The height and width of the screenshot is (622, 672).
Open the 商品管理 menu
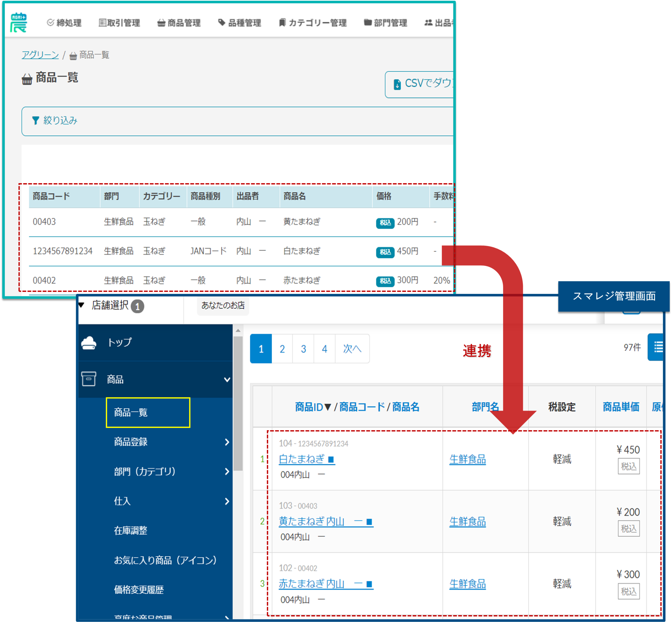[x=179, y=23]
